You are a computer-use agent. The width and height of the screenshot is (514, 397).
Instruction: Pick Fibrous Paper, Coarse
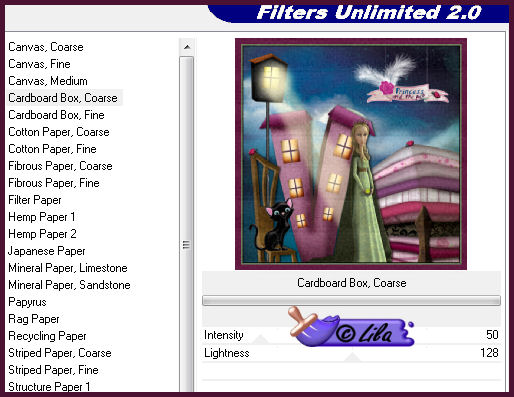click(x=60, y=166)
